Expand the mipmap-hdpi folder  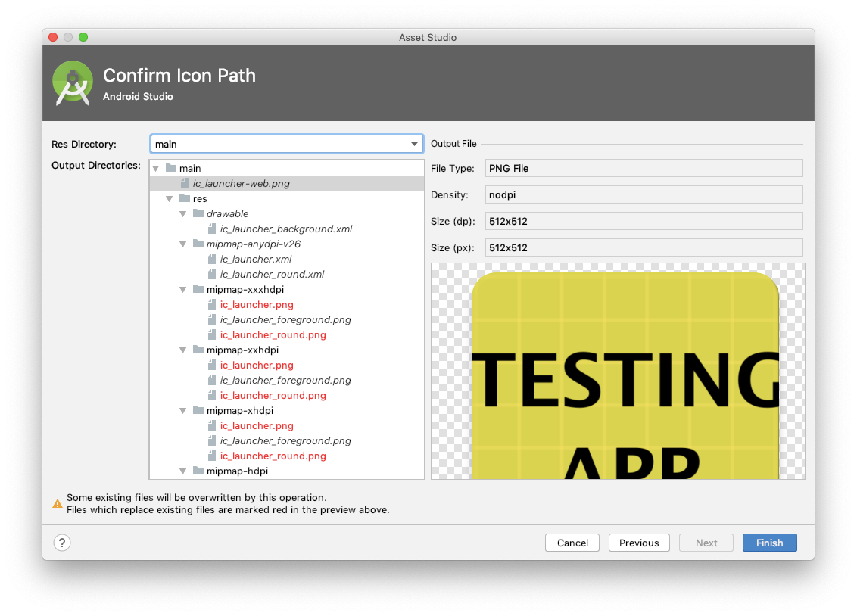182,470
